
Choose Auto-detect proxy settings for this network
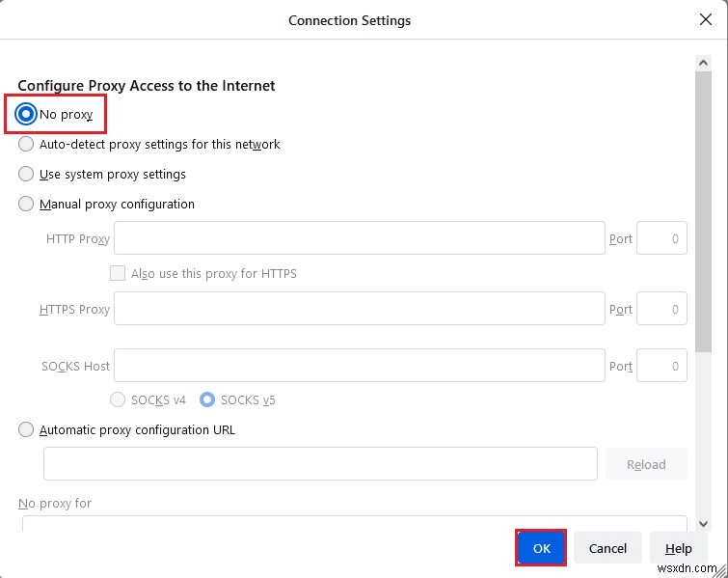pos(25,144)
